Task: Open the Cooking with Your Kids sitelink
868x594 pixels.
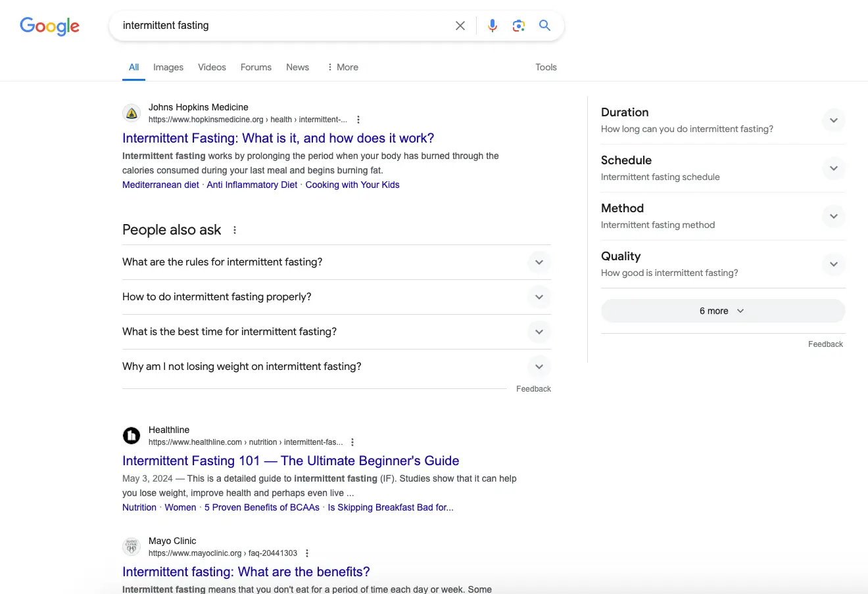Action: click(352, 185)
